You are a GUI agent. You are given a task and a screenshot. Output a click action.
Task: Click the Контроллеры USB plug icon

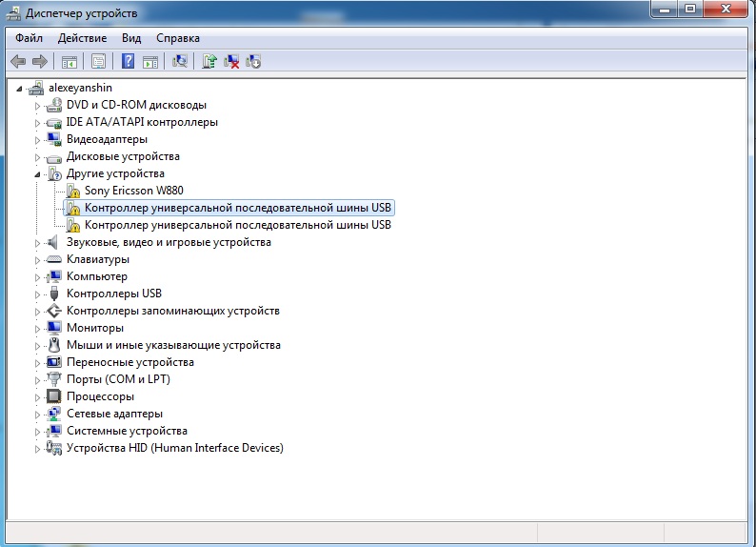point(54,294)
